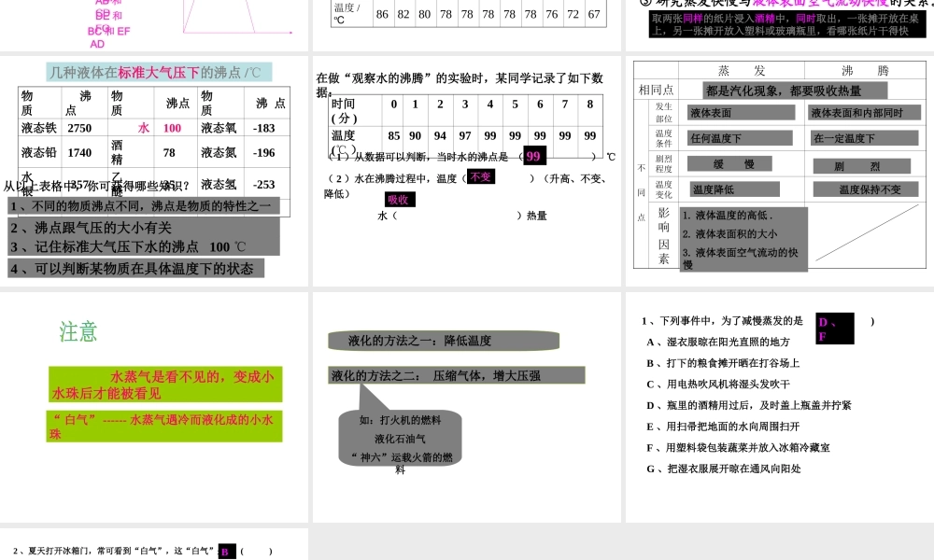Click the value -183 in the table
This screenshot has width=934, height=560.
tap(264, 128)
